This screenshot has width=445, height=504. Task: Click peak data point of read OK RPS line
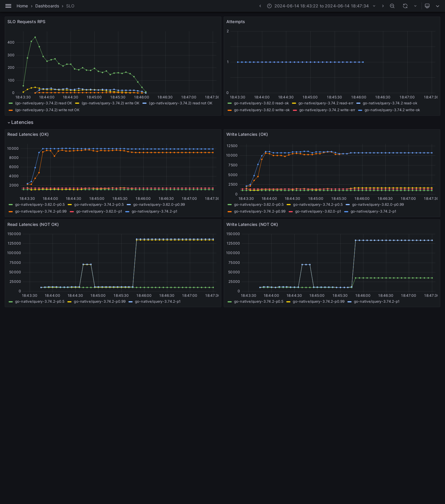[35, 37]
